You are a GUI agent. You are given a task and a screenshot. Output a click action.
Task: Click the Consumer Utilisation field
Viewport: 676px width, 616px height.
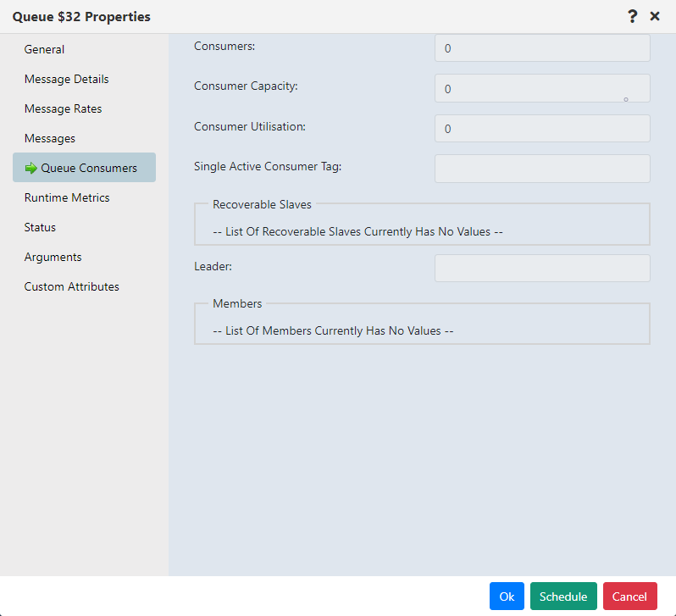pos(542,129)
